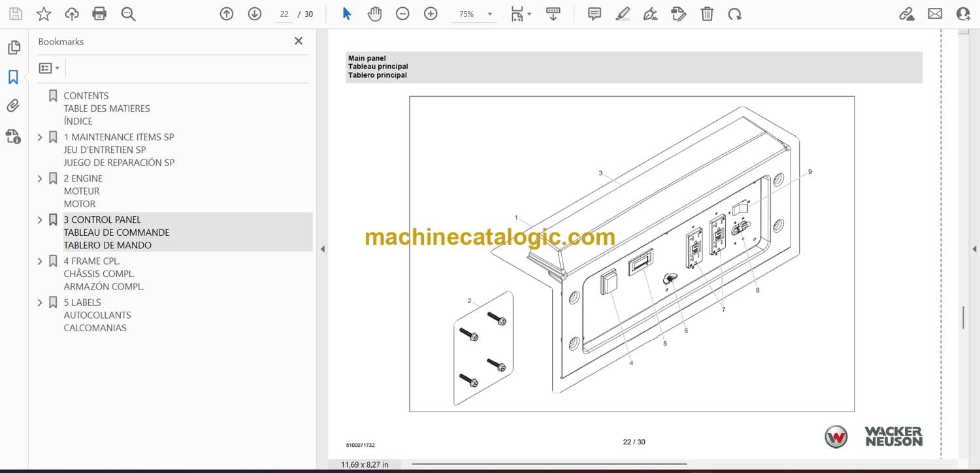
Task: Click the page number field showing 22
Action: point(284,14)
